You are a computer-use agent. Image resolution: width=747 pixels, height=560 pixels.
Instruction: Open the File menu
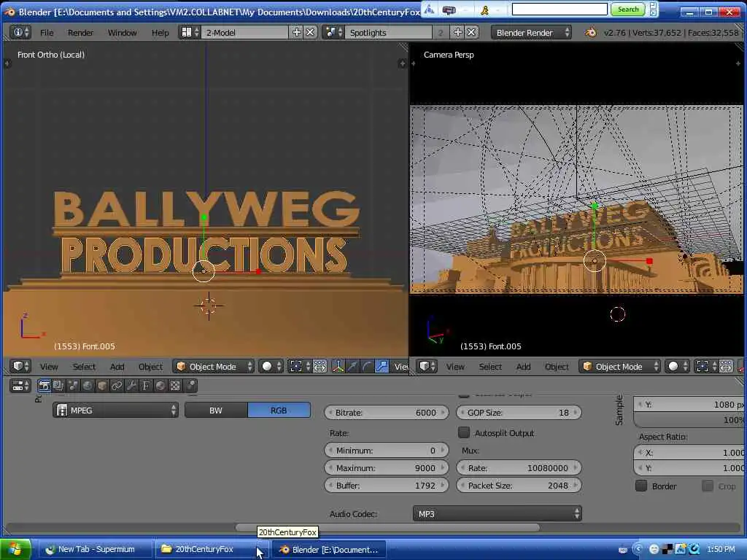point(47,32)
